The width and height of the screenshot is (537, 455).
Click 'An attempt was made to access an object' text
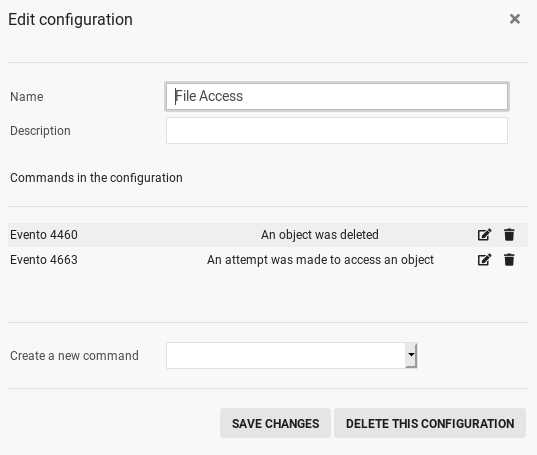tap(320, 260)
